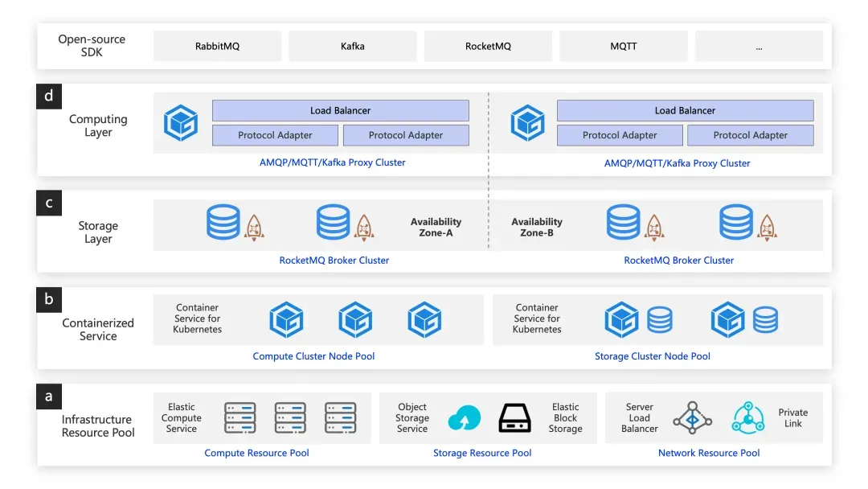Click the Object Storage Service cloud icon

point(464,418)
